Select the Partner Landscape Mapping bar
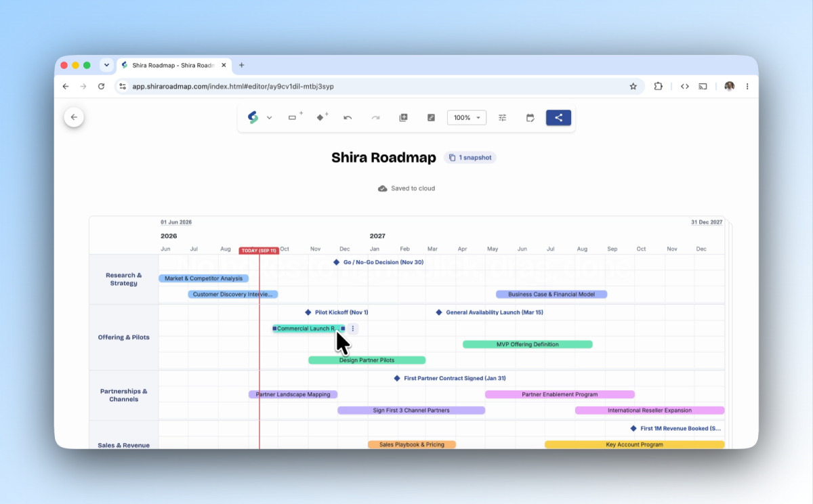The image size is (813, 504). [293, 394]
